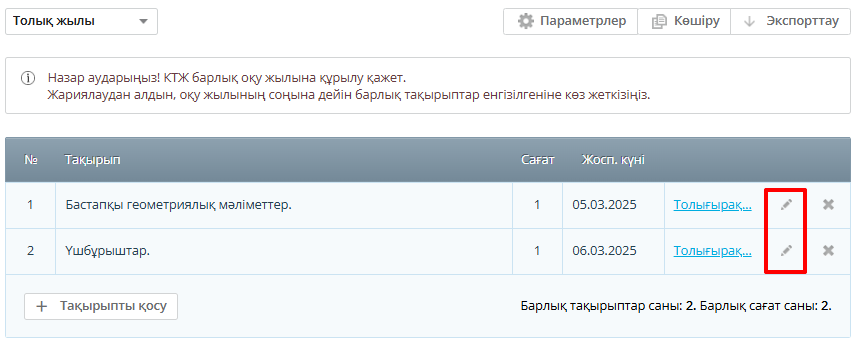The image size is (867, 361).
Task: Click the Жосп. күні column header
Action: tap(613, 160)
